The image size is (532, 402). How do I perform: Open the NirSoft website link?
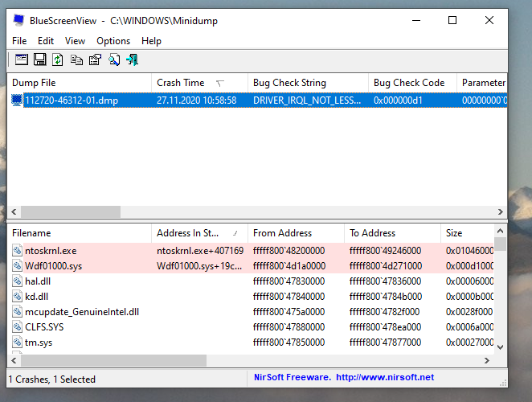click(384, 378)
